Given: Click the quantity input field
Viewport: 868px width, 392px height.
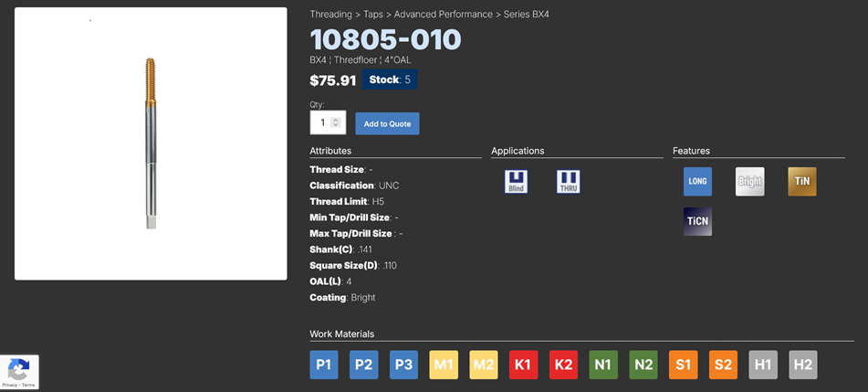Looking at the screenshot, I should (x=321, y=122).
